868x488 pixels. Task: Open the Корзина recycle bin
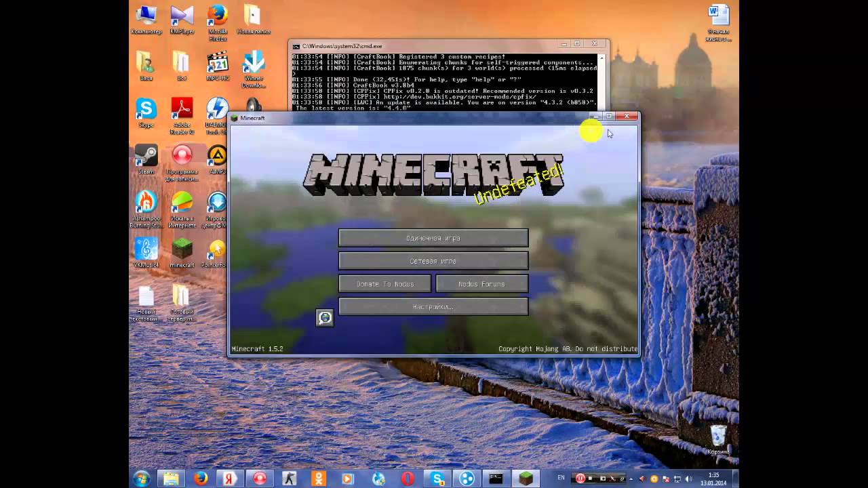718,439
